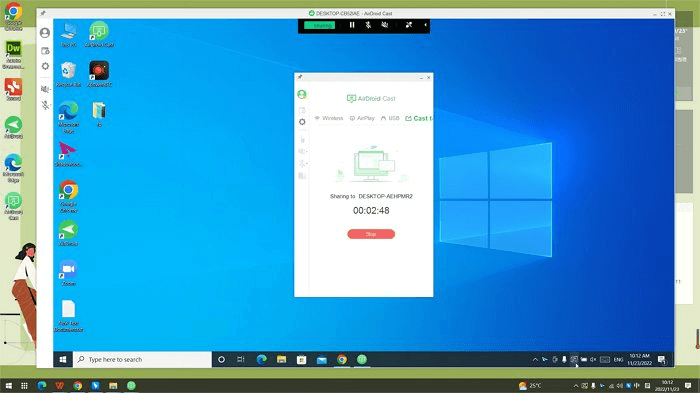Click the local Windows Start button
The height and width of the screenshot is (393, 700).
[x=8, y=386]
